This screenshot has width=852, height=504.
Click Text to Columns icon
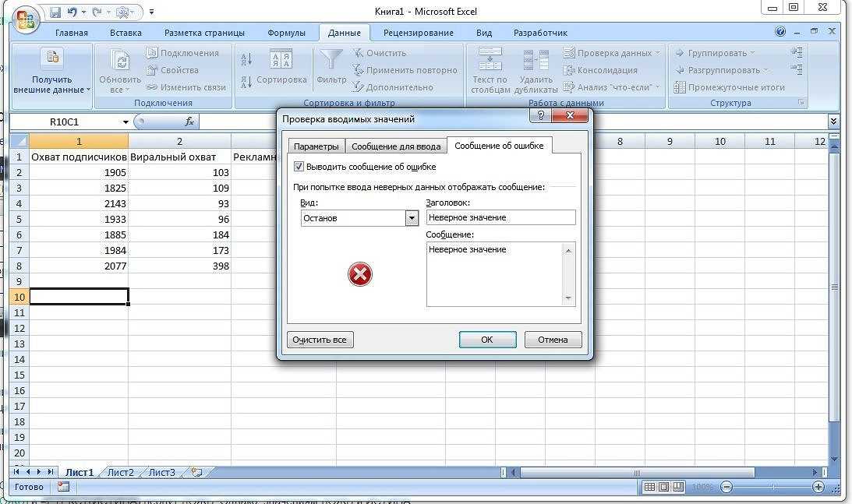pos(490,58)
